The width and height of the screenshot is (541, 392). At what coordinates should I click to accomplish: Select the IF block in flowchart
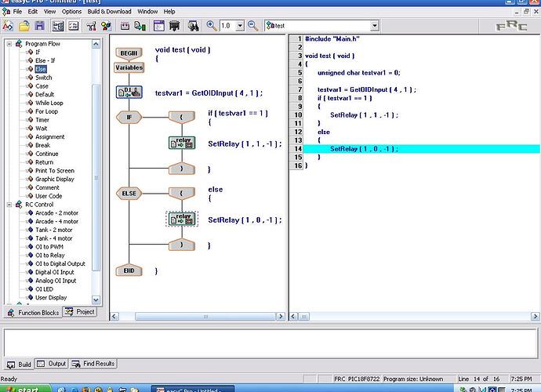pyautogui.click(x=129, y=117)
